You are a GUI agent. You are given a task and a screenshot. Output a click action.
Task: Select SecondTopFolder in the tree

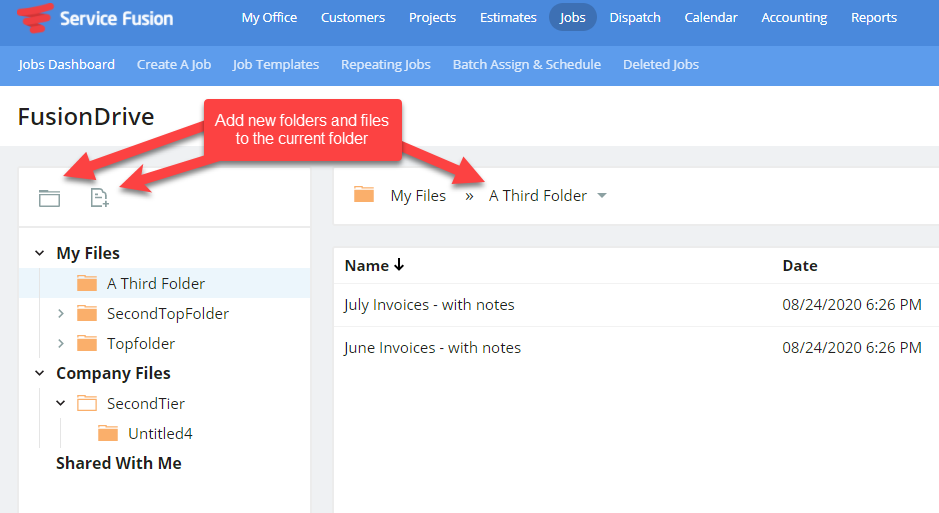pyautogui.click(x=168, y=313)
